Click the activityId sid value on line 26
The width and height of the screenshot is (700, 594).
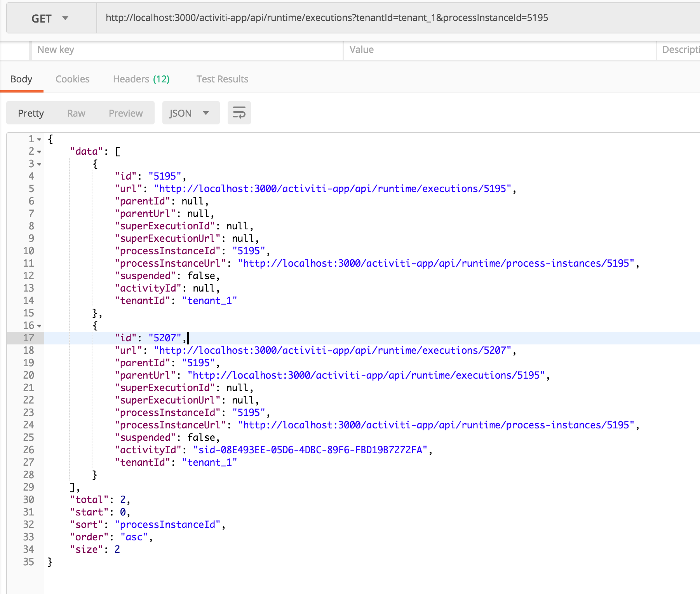tap(310, 450)
